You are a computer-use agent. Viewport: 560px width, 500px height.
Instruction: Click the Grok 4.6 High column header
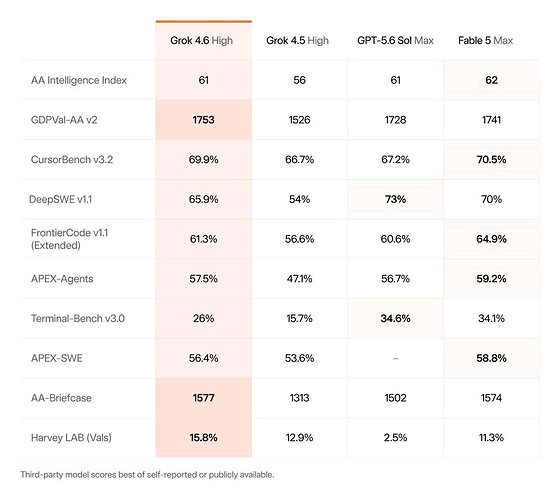pos(201,40)
